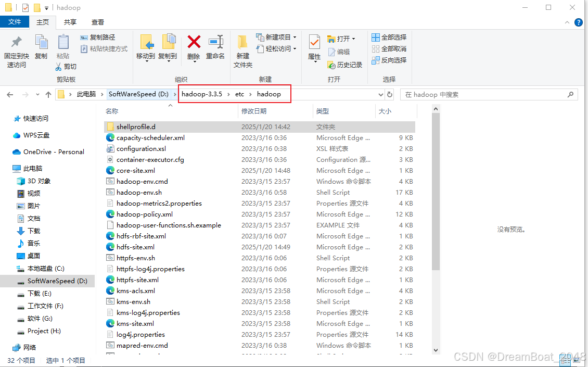
Task: Collapse the ribbon with the chevron
Action: click(x=567, y=22)
